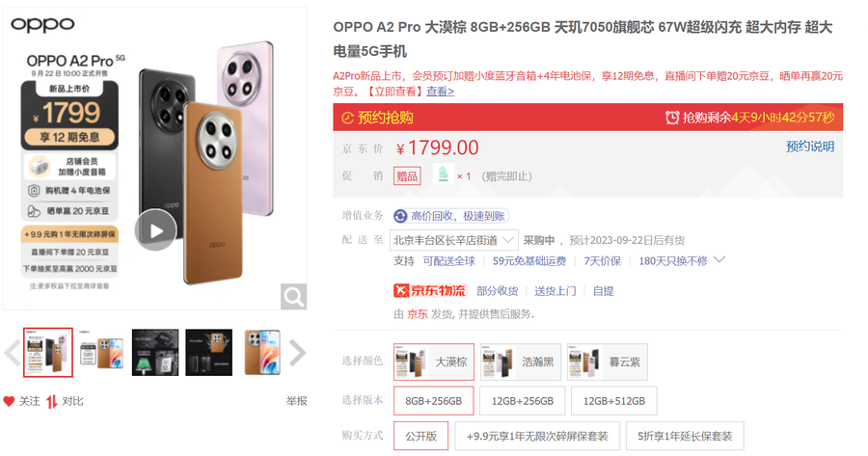Select the 暮云紫 color option
The image size is (868, 456).
[608, 362]
